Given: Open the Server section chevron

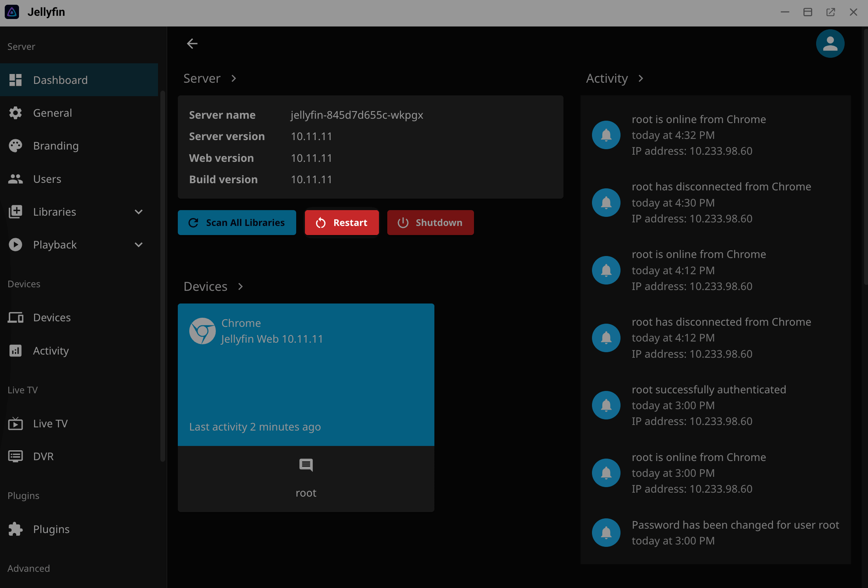Looking at the screenshot, I should [234, 78].
